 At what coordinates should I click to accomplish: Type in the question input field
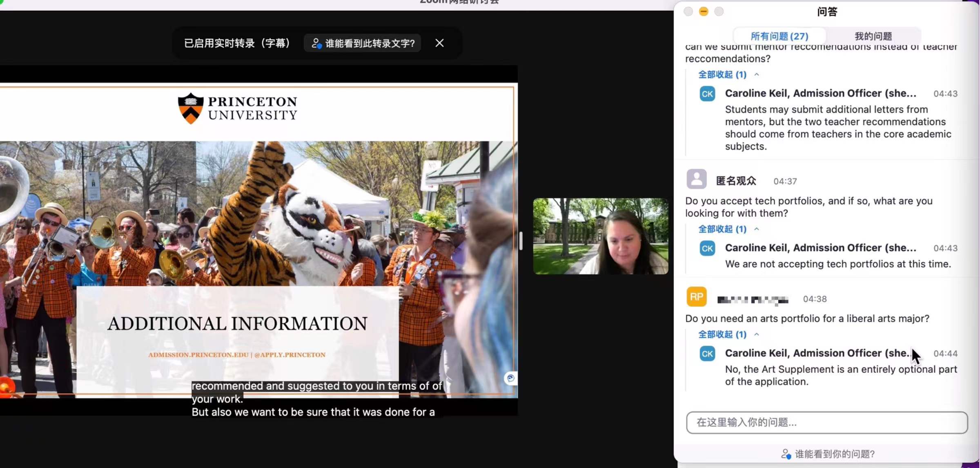(x=826, y=422)
